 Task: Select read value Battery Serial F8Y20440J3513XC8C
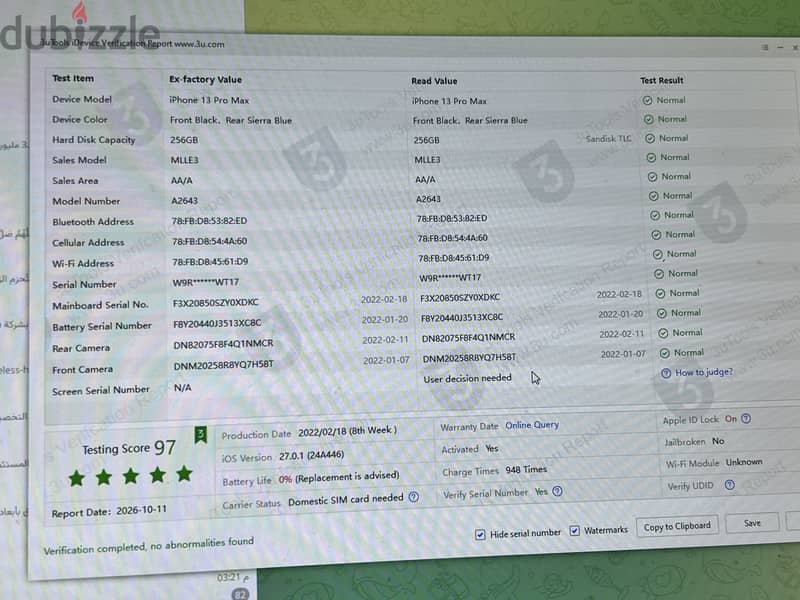pyautogui.click(x=462, y=317)
